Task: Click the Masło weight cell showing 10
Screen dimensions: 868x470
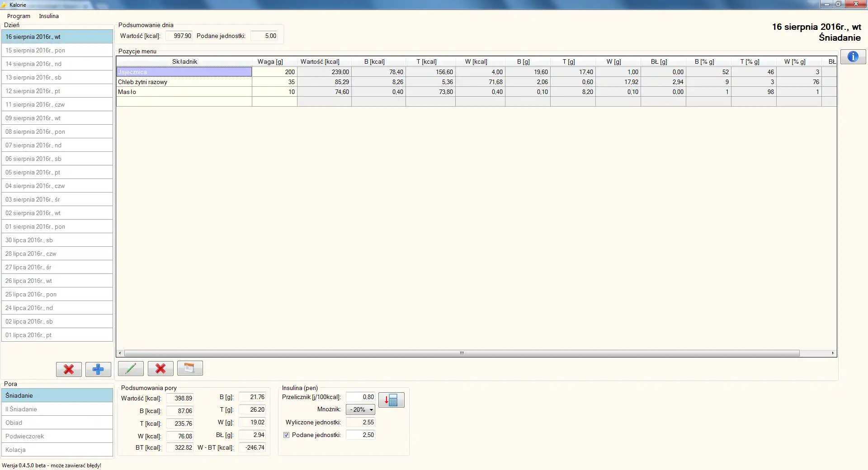Action: [274, 92]
